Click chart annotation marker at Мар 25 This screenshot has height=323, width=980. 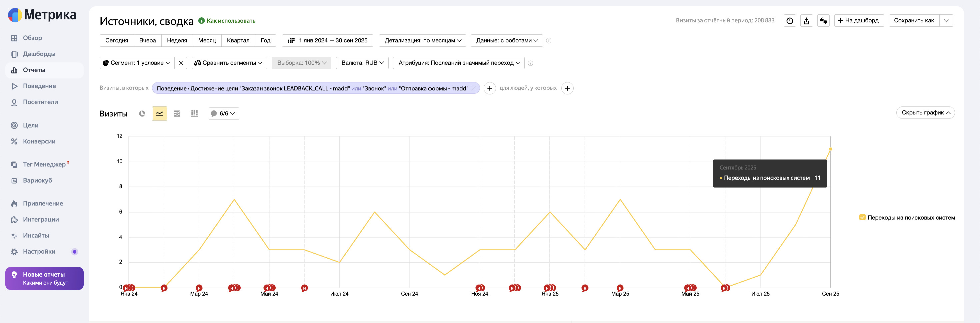620,288
